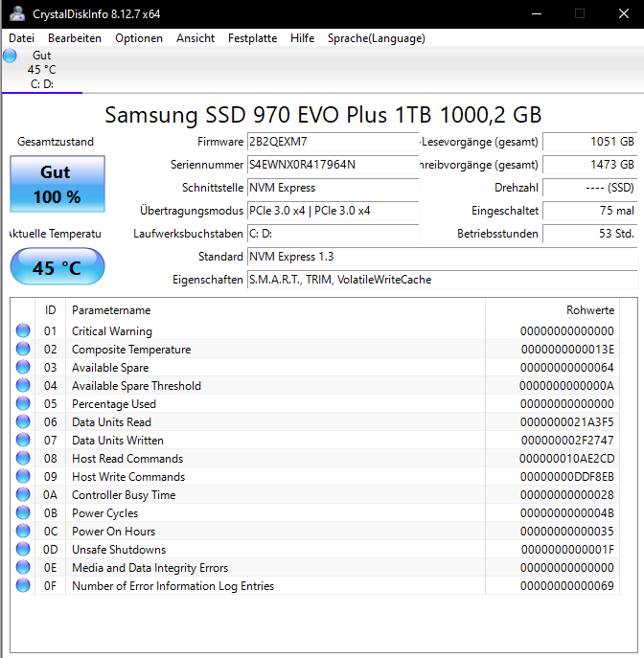Click the Firmware field 2B2QEXM7
Image resolution: width=644 pixels, height=658 pixels.
tap(333, 142)
